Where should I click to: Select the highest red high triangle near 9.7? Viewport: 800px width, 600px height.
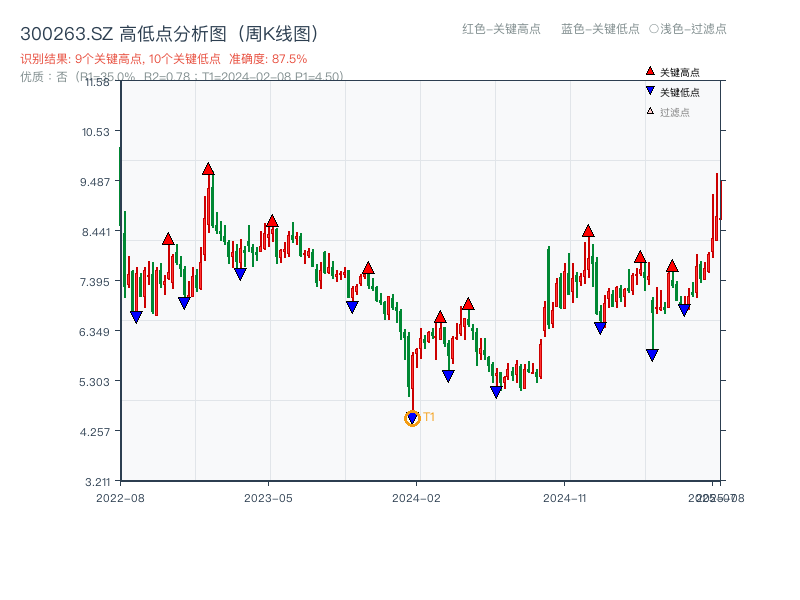coord(208,169)
